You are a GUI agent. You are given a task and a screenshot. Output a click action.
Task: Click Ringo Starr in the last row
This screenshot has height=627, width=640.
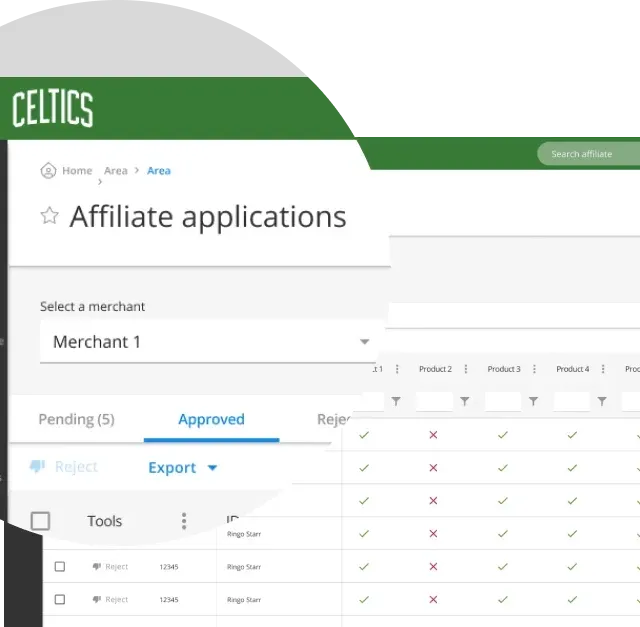tap(244, 600)
